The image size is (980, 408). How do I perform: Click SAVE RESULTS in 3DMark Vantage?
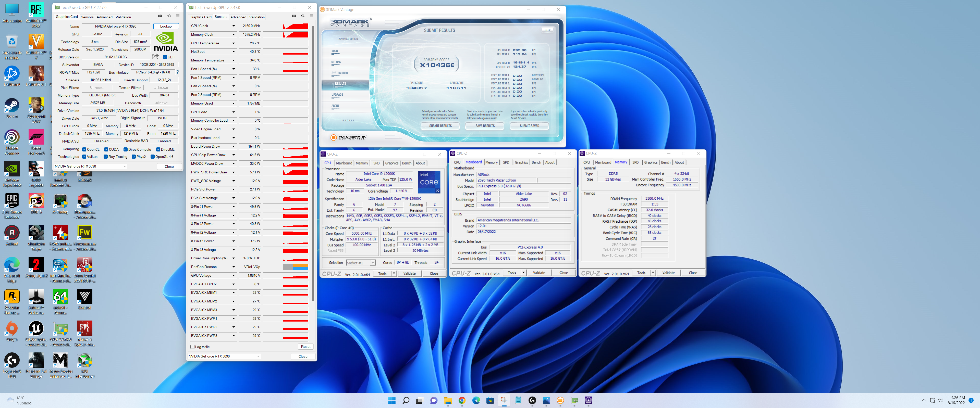point(485,126)
